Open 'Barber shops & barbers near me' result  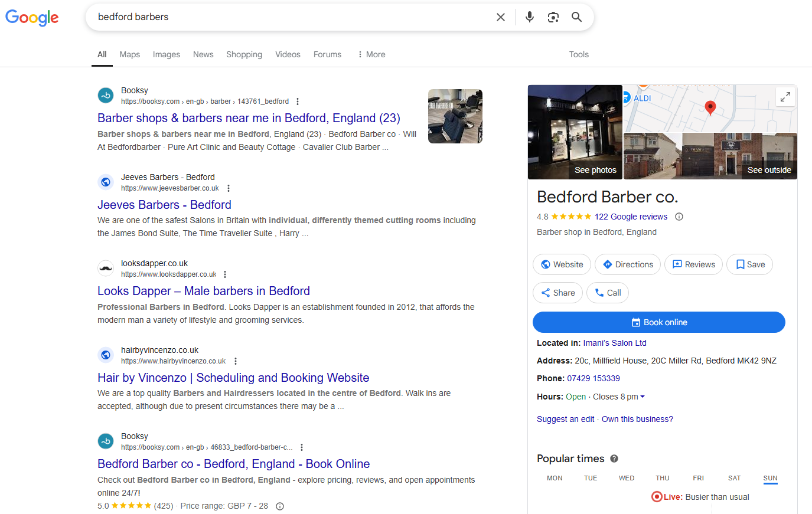point(249,118)
